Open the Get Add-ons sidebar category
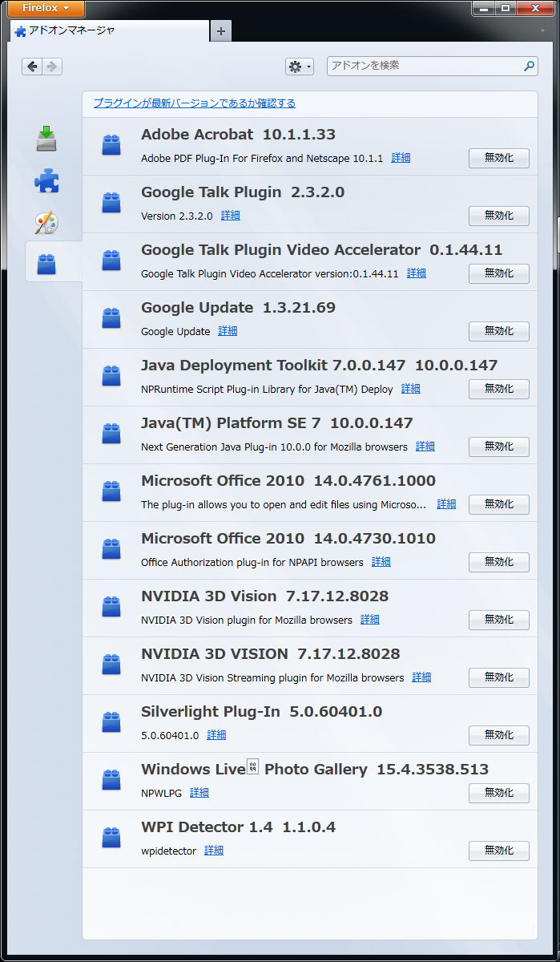Viewport: 560px width, 962px height. point(46,139)
